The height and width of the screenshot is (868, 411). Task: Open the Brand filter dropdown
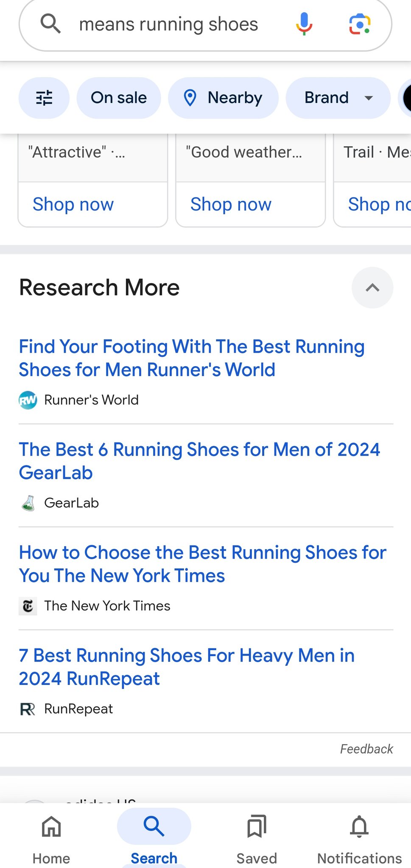[x=338, y=98]
